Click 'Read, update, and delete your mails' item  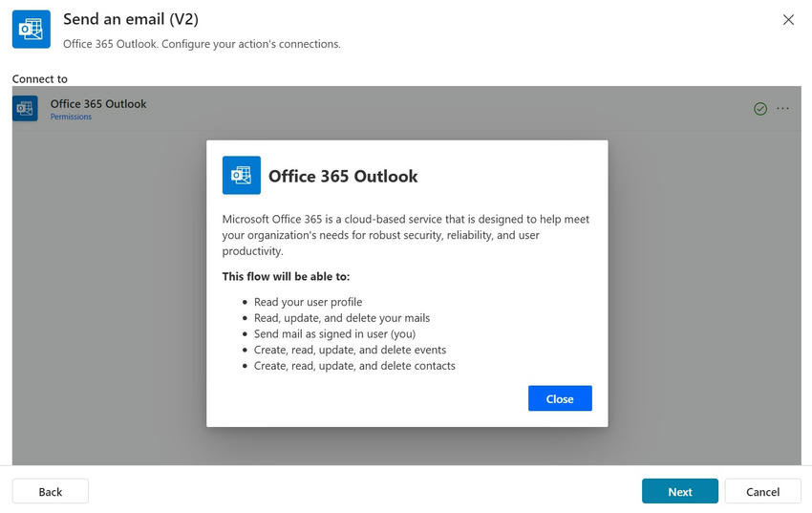pos(341,318)
